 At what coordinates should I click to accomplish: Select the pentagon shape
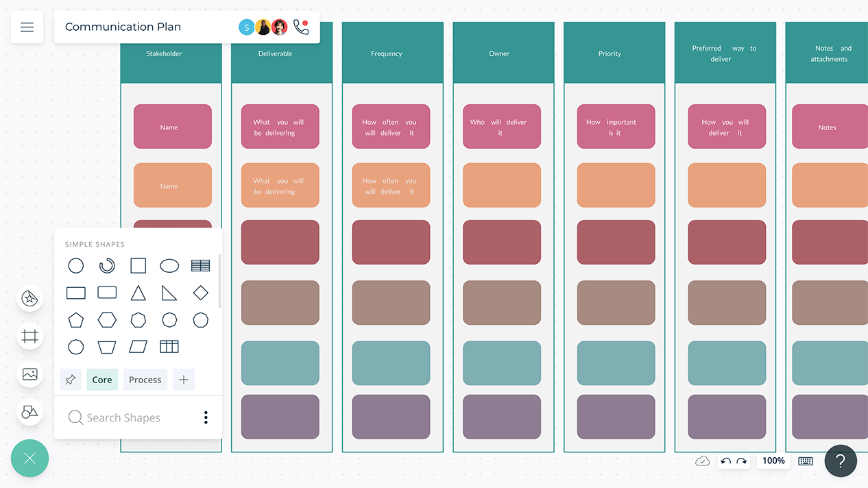click(x=76, y=320)
